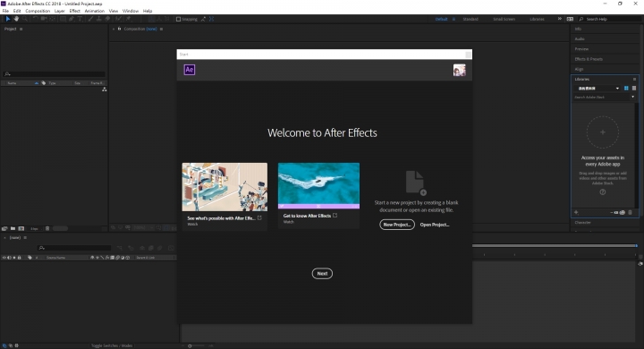
Task: Open 'See what's possible' video thumbnail
Action: click(225, 187)
